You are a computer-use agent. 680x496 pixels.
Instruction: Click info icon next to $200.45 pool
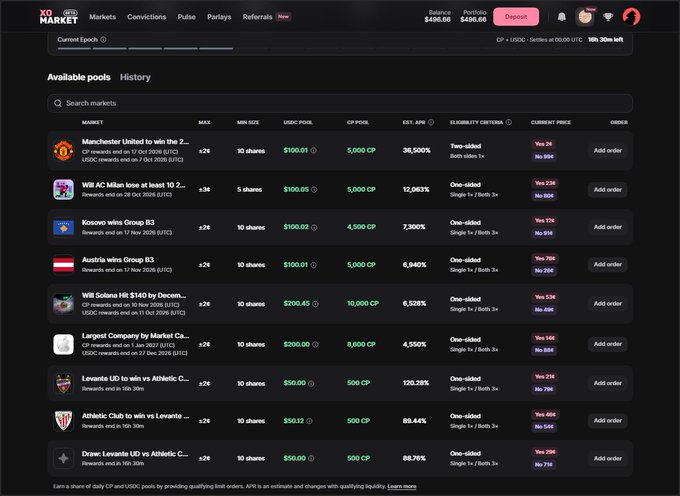[315, 304]
